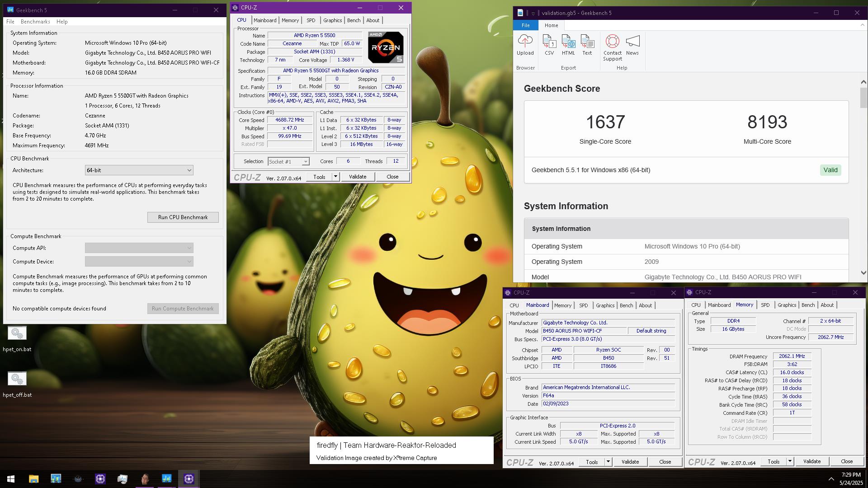Click the active CPU-Z taskbar icon
The image size is (868, 488).
pos(189,479)
